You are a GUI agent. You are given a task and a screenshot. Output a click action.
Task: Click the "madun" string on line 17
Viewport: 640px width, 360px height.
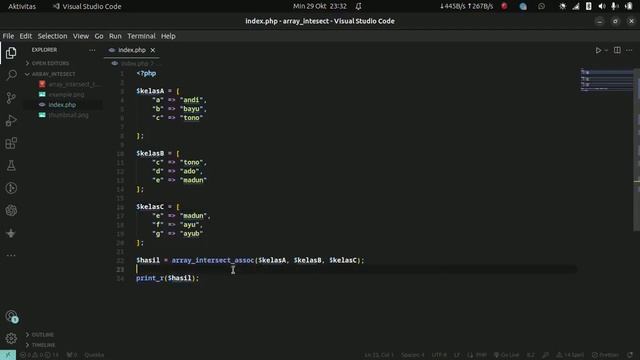[x=193, y=216]
